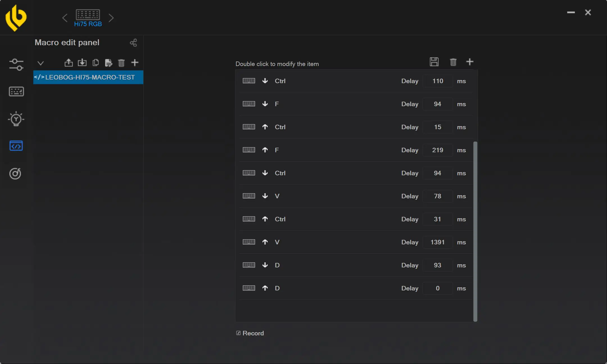Open the target circle sidebar icon
The image size is (607, 364).
pos(15,173)
